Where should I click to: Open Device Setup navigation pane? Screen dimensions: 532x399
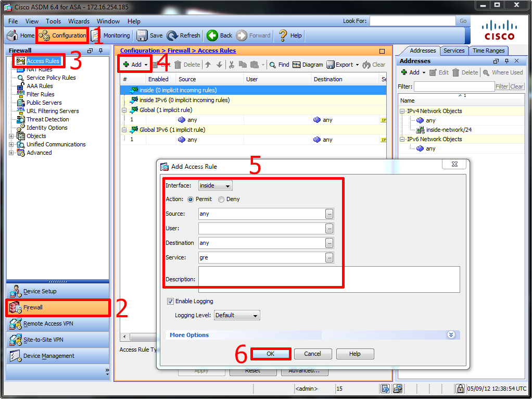pyautogui.click(x=58, y=291)
